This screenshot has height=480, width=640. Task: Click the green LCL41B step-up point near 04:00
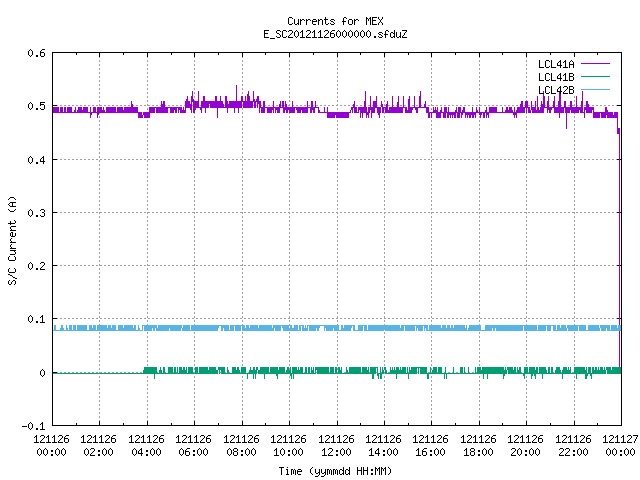click(144, 370)
